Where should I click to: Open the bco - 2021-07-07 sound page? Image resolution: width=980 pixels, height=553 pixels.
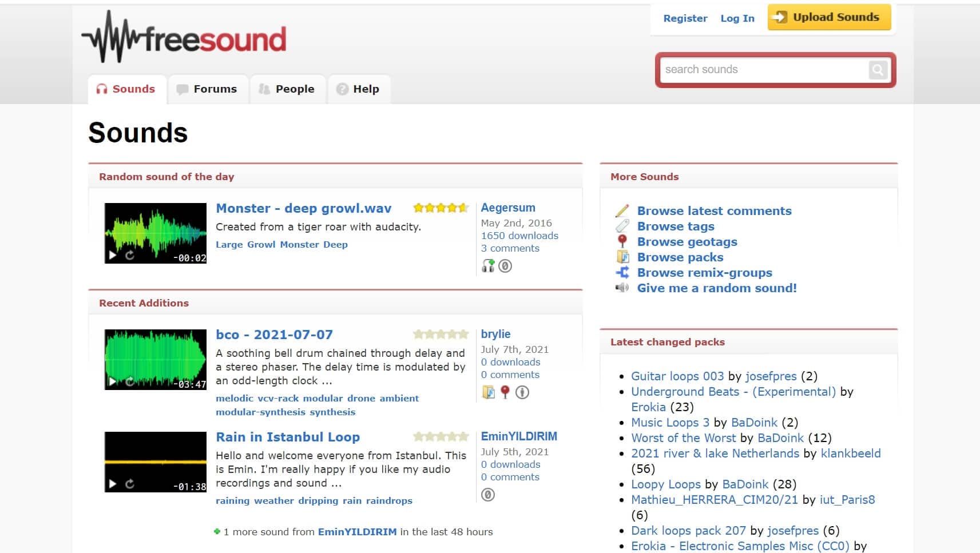point(274,335)
